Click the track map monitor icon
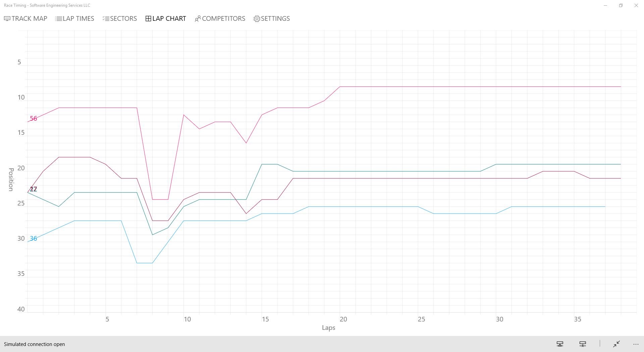Screen dimensions: 644x352 click(x=7, y=19)
